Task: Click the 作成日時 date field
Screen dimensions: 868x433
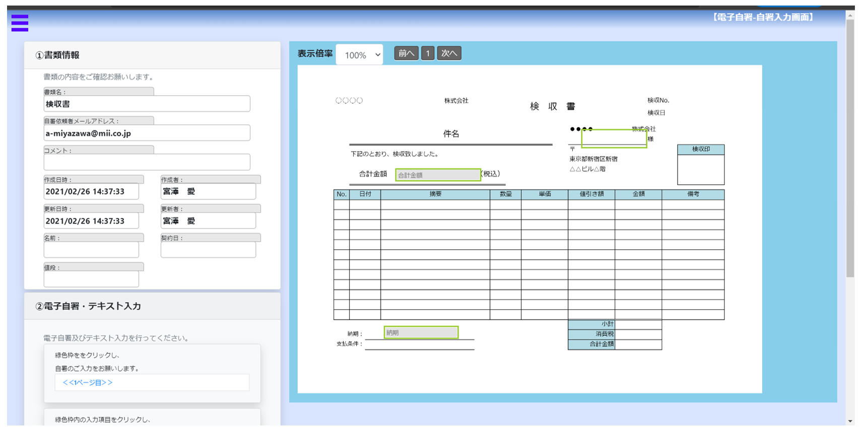Action: coord(91,191)
